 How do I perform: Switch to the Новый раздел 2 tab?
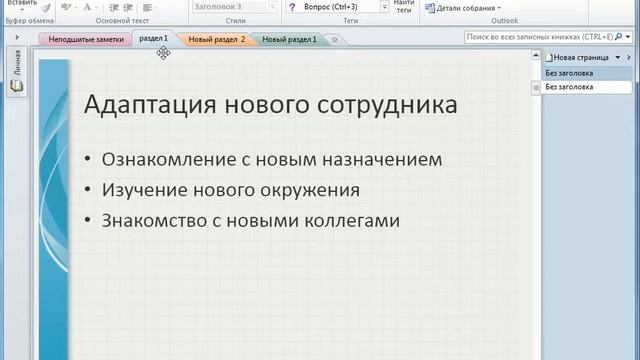point(217,40)
